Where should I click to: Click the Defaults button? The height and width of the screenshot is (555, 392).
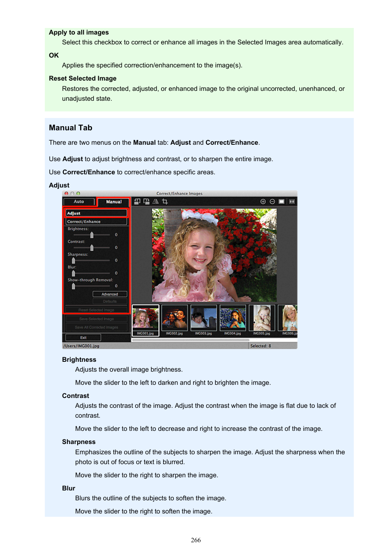coord(110,301)
